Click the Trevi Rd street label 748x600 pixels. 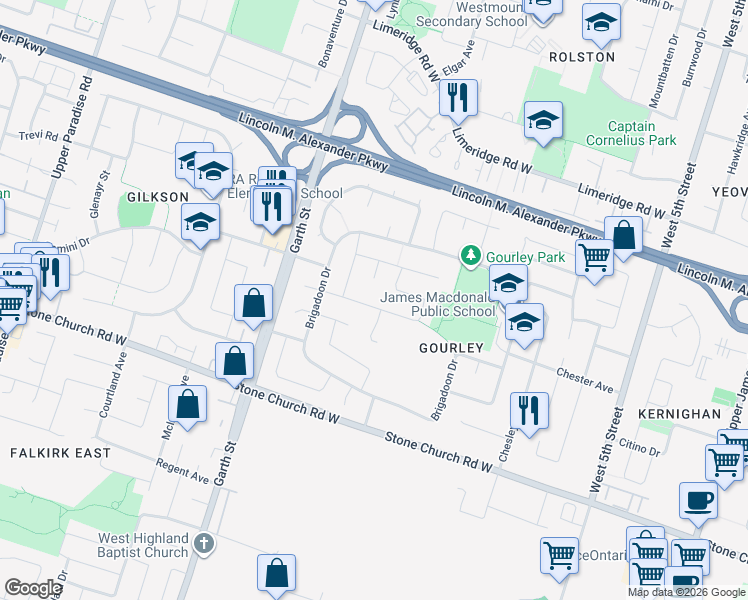38,136
